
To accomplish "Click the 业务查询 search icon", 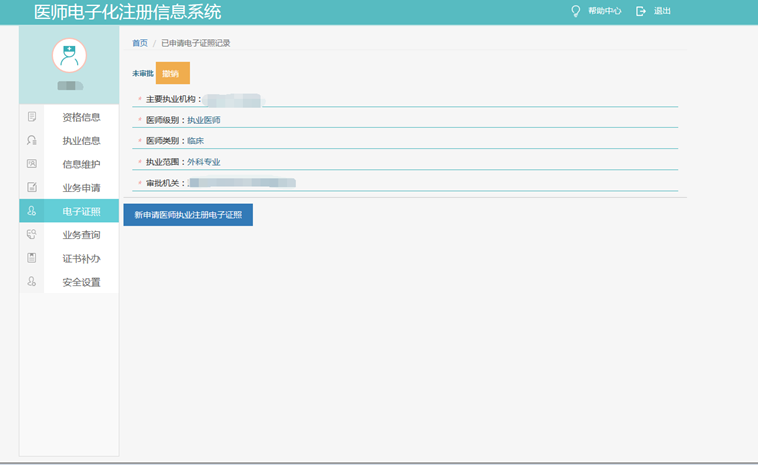I will pos(32,235).
